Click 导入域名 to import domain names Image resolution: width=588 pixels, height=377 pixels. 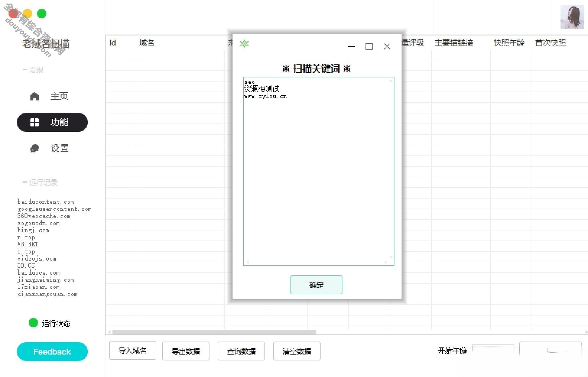tap(132, 350)
